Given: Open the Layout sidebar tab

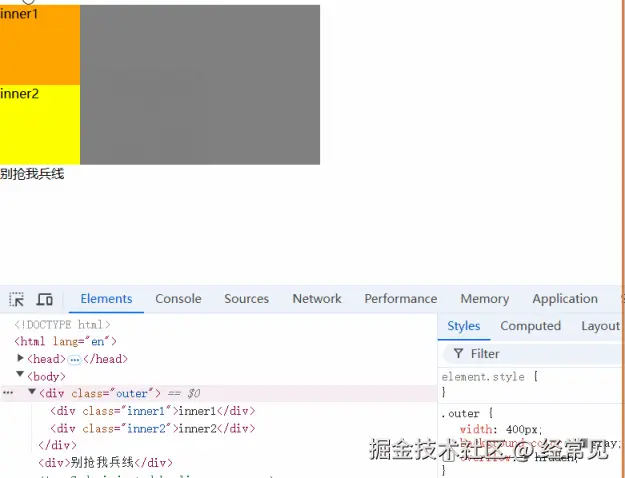Looking at the screenshot, I should pos(601,326).
